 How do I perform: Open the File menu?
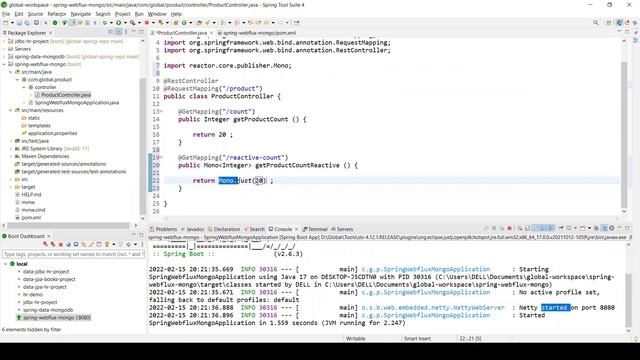(6, 14)
